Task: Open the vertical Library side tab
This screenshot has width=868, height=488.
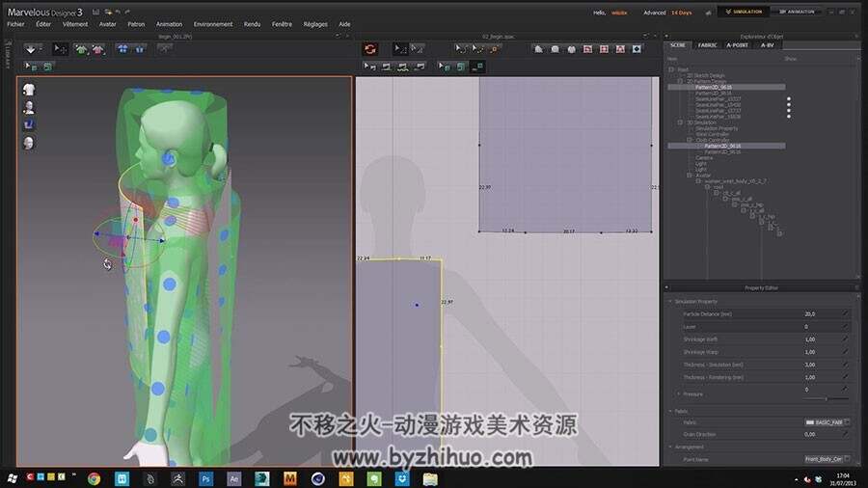Action: click(8, 54)
